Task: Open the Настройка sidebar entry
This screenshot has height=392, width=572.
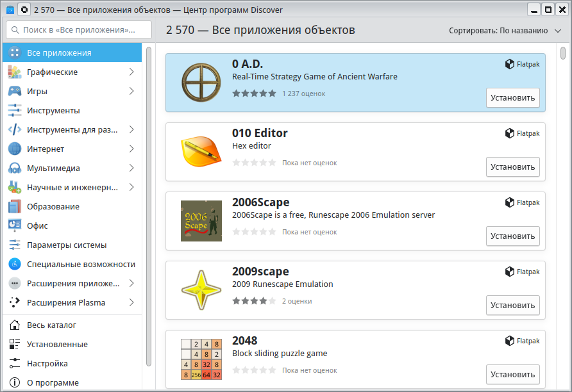Action: (47, 364)
